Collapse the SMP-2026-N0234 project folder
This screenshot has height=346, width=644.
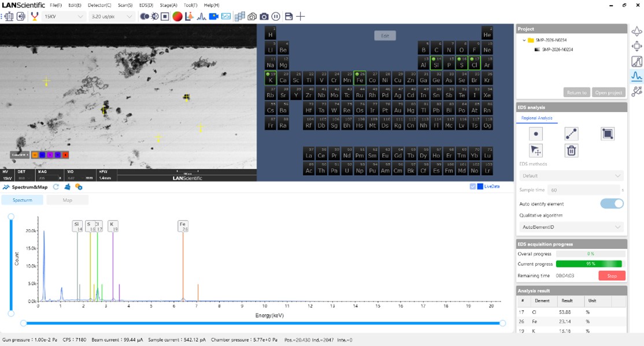pyautogui.click(x=524, y=40)
